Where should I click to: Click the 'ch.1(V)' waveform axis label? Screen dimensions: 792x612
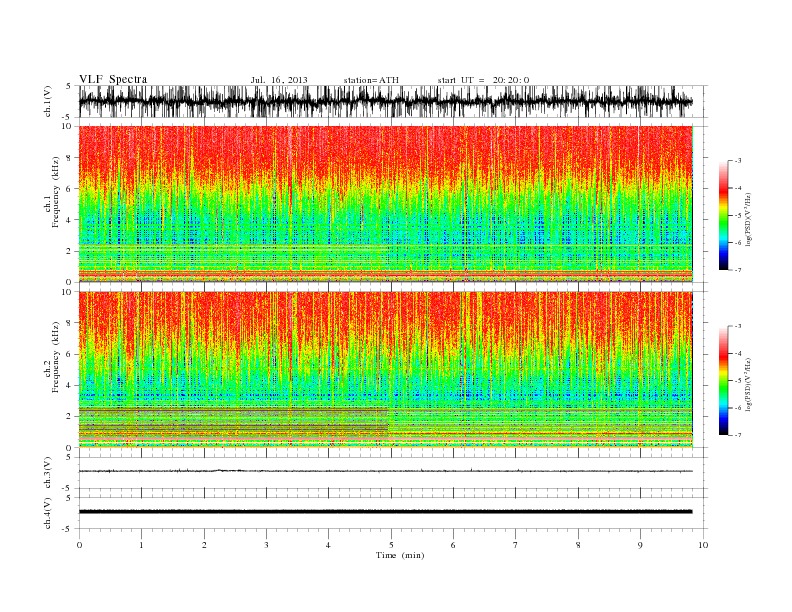click(x=48, y=101)
